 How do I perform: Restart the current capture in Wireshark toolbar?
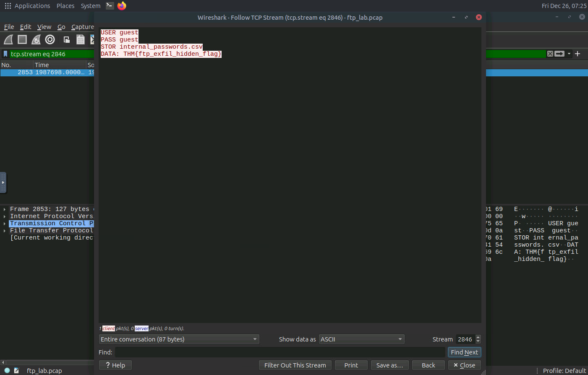point(36,39)
